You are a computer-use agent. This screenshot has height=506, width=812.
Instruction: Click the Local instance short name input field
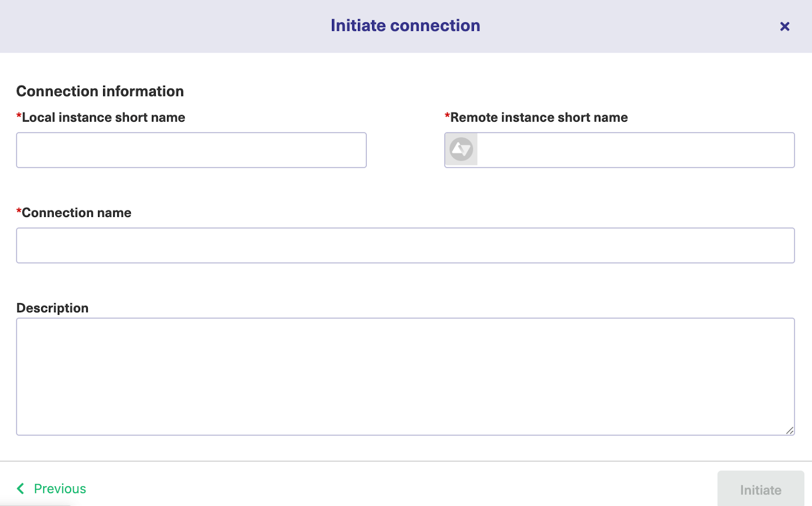(191, 150)
